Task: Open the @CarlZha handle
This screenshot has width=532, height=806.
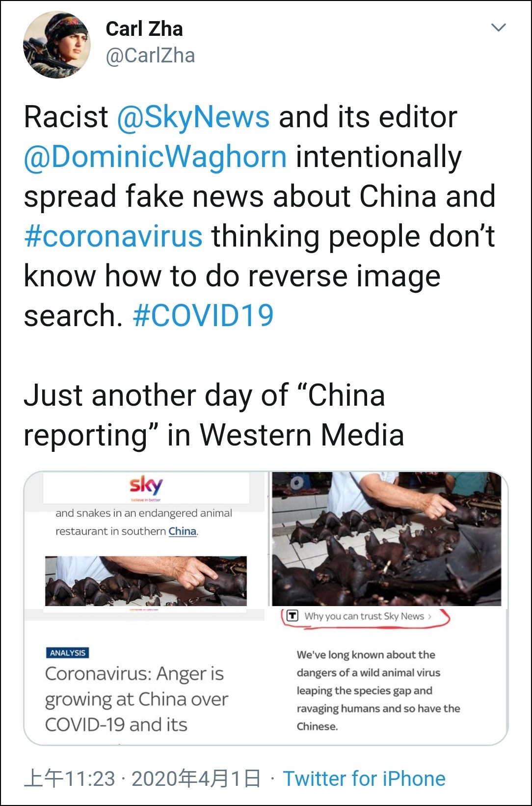Action: [150, 56]
